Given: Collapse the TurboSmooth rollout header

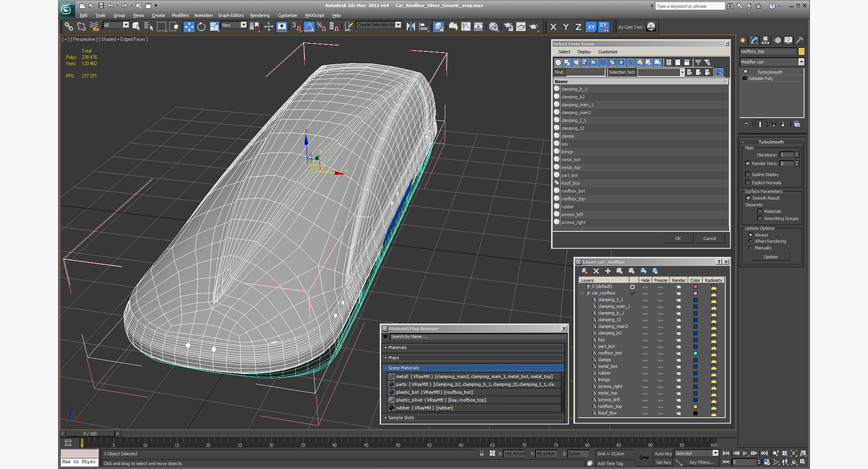Looking at the screenshot, I should (x=771, y=142).
